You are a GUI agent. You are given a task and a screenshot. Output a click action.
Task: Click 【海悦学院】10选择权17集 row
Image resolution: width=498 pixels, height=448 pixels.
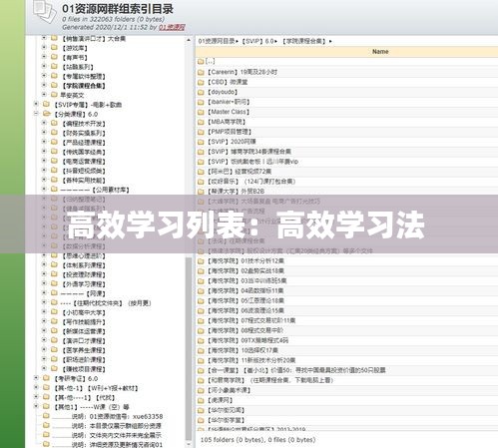pos(346,350)
